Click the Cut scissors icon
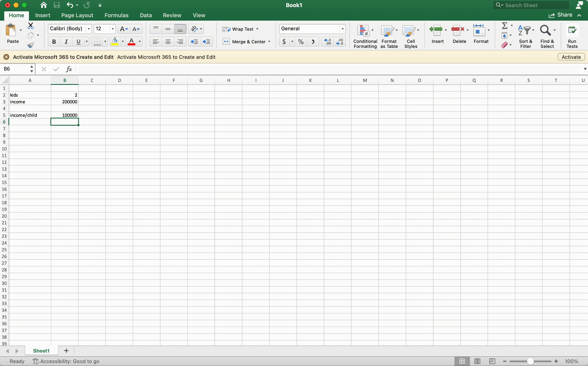This screenshot has height=366, width=588. click(31, 26)
